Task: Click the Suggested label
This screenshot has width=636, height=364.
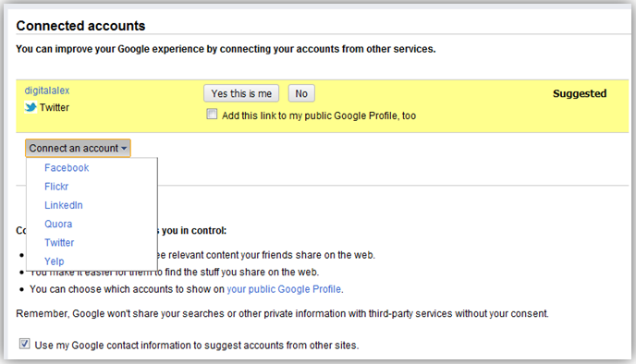Action: coord(580,93)
